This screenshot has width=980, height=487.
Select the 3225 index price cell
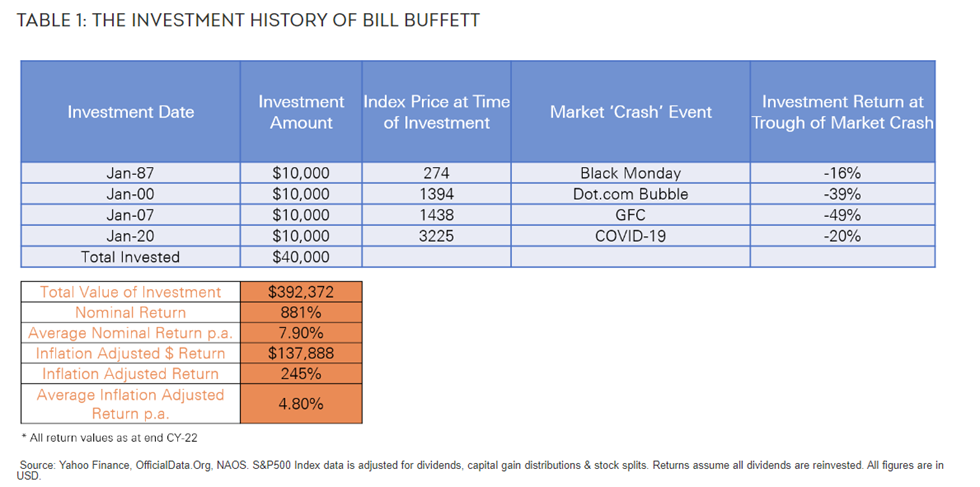click(436, 236)
